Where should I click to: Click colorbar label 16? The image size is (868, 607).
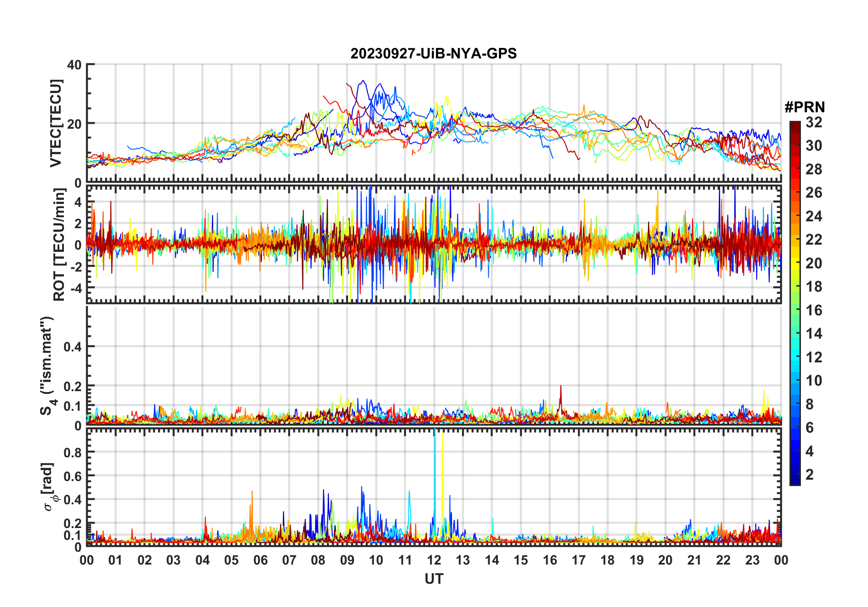pyautogui.click(x=814, y=310)
